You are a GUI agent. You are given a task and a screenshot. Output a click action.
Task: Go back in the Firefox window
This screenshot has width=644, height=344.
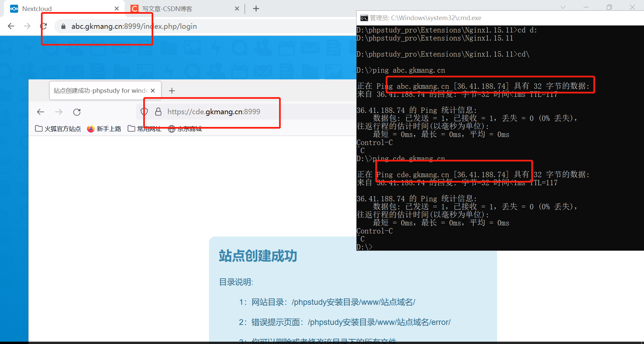[41, 112]
